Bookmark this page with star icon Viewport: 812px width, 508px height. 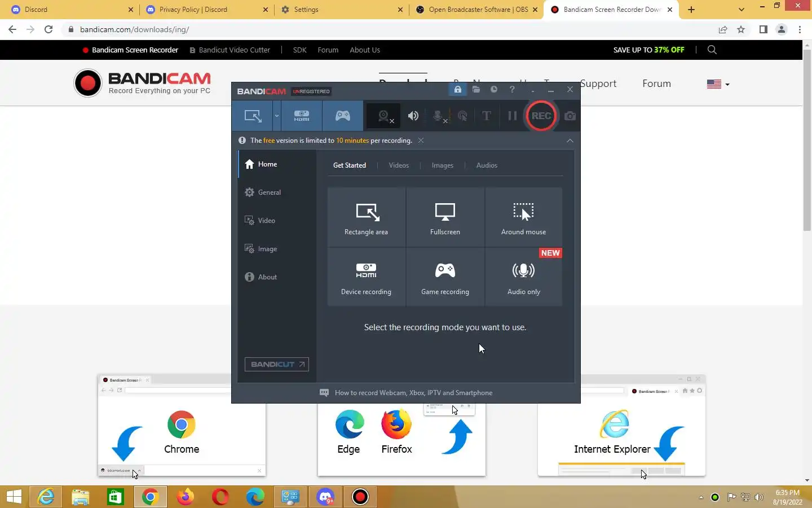(741, 29)
